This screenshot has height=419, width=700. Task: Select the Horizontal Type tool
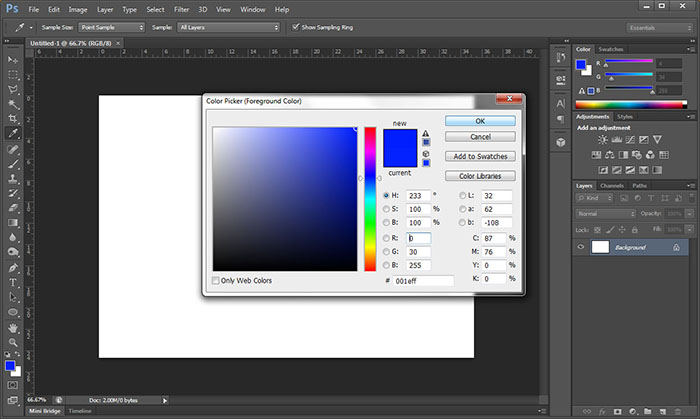tap(13, 283)
